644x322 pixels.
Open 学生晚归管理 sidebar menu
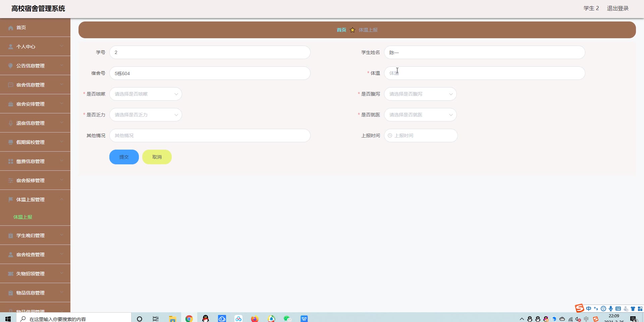(x=35, y=235)
